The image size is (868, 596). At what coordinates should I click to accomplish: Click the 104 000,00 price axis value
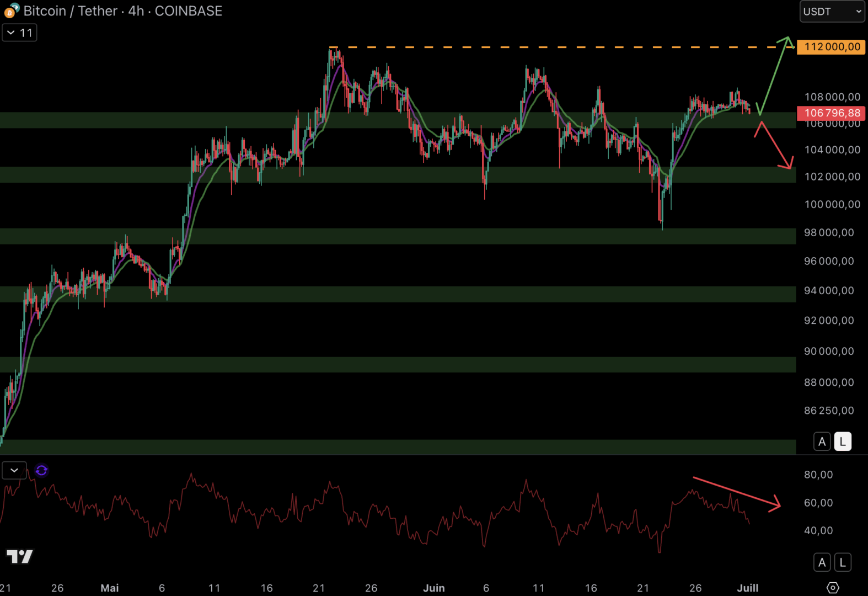click(x=832, y=150)
